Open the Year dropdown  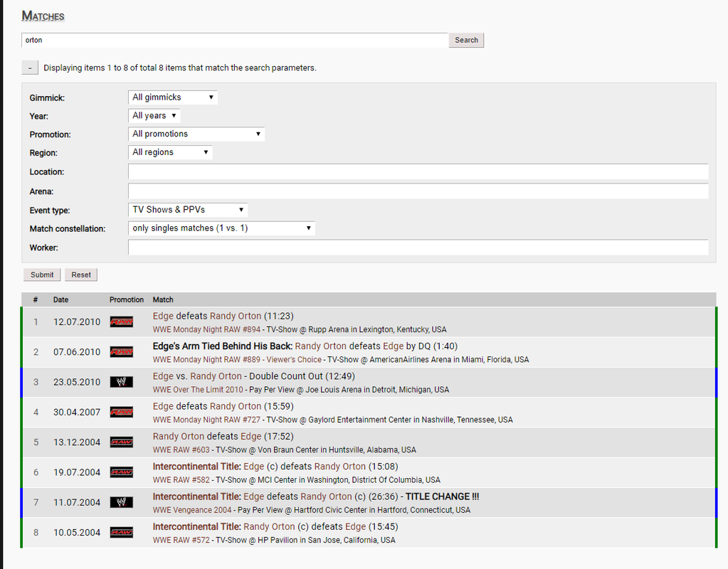[x=154, y=115]
